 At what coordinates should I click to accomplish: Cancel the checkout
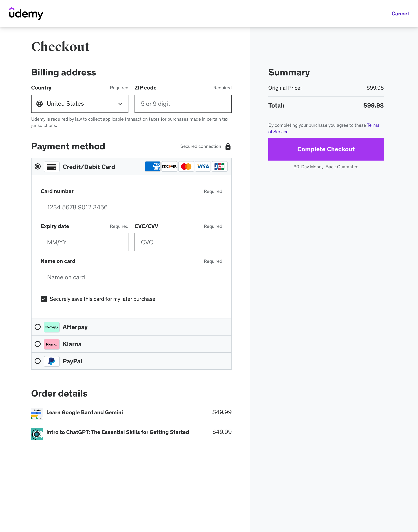[400, 14]
